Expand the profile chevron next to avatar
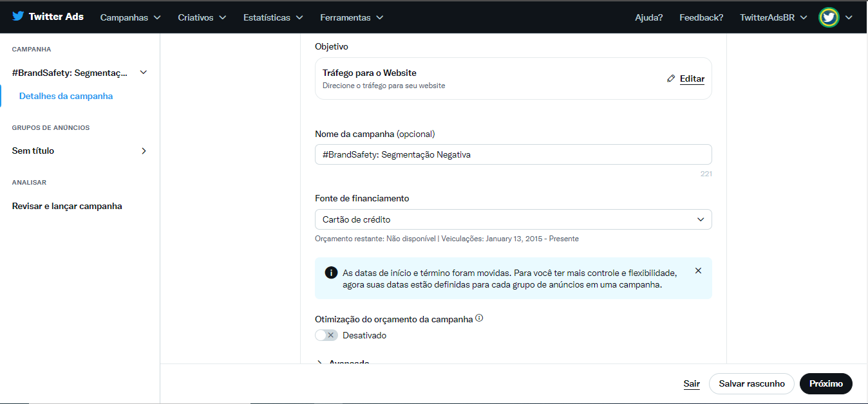 tap(849, 17)
